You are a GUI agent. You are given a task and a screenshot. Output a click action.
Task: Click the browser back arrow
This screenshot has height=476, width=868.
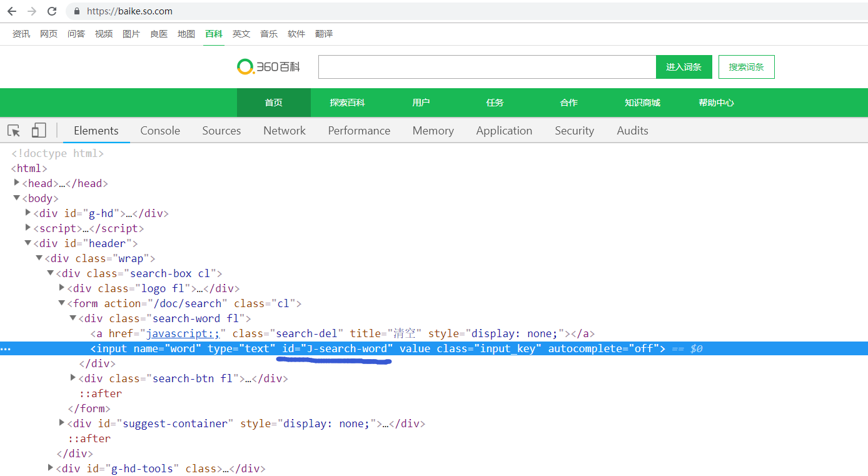(x=12, y=11)
